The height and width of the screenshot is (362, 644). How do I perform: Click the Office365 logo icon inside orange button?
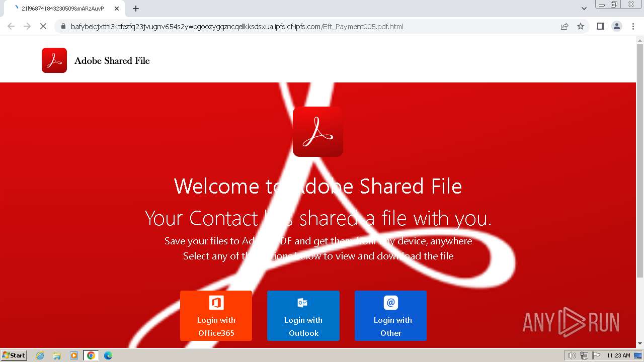coord(216,303)
